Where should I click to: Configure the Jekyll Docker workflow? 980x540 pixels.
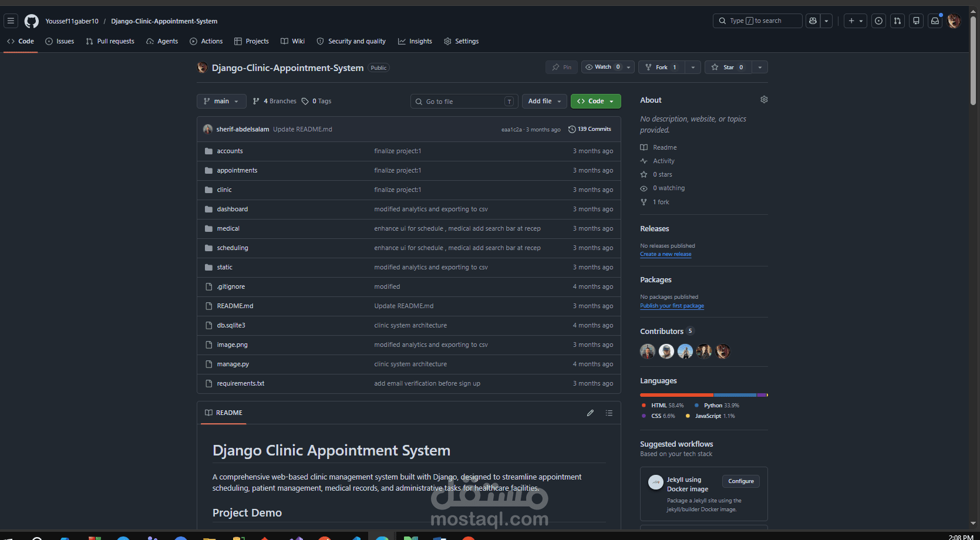click(x=741, y=481)
